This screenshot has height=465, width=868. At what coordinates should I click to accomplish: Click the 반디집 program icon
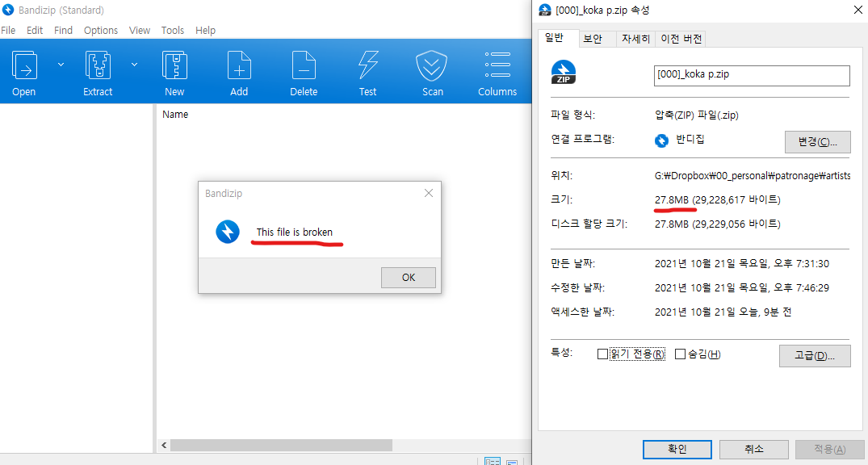[661, 140]
